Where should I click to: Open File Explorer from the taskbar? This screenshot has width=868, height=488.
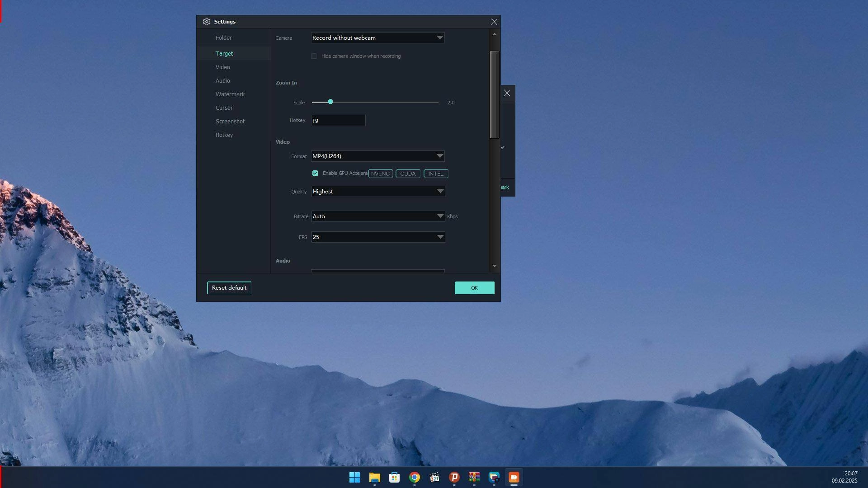(374, 477)
